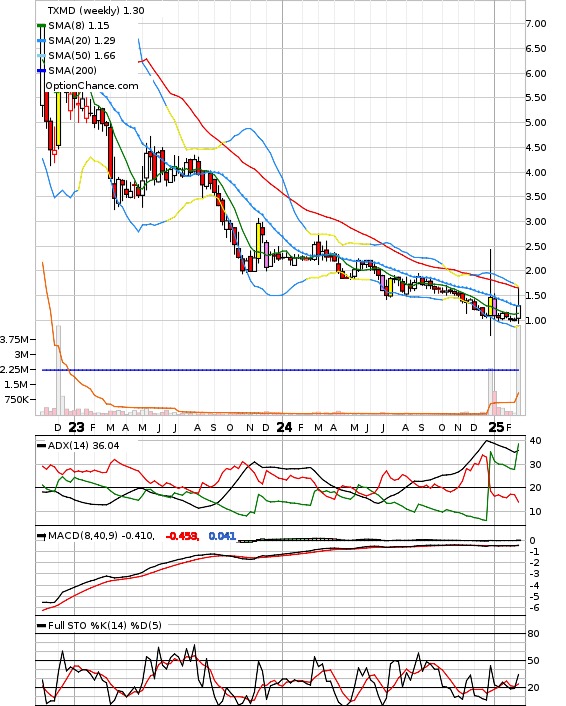The image size is (566, 706).
Task: Select the bold 23 year marker
Action: click(76, 427)
